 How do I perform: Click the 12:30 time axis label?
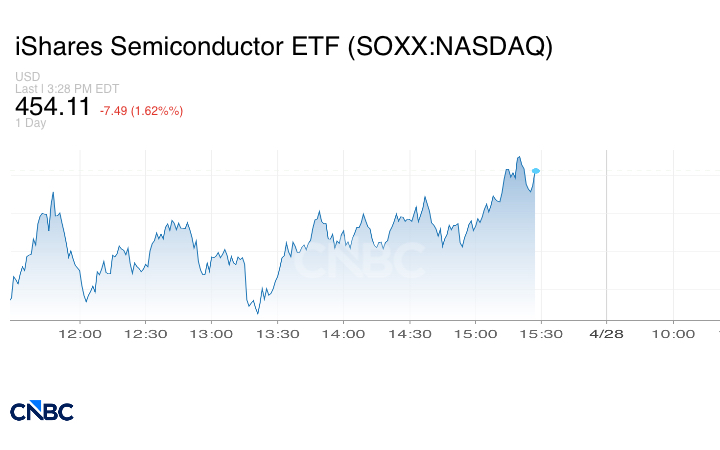(x=146, y=334)
